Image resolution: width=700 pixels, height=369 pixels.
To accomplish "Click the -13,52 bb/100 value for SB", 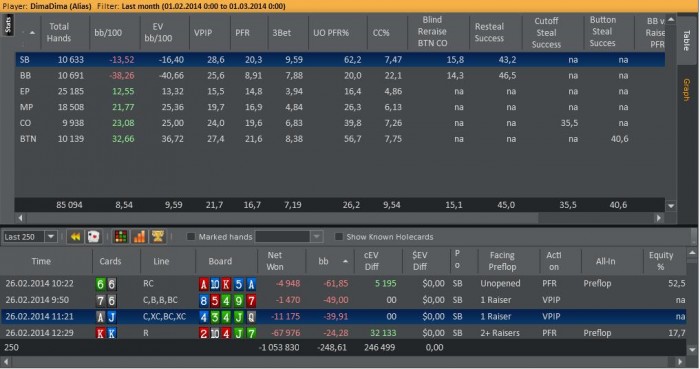I will (x=121, y=59).
